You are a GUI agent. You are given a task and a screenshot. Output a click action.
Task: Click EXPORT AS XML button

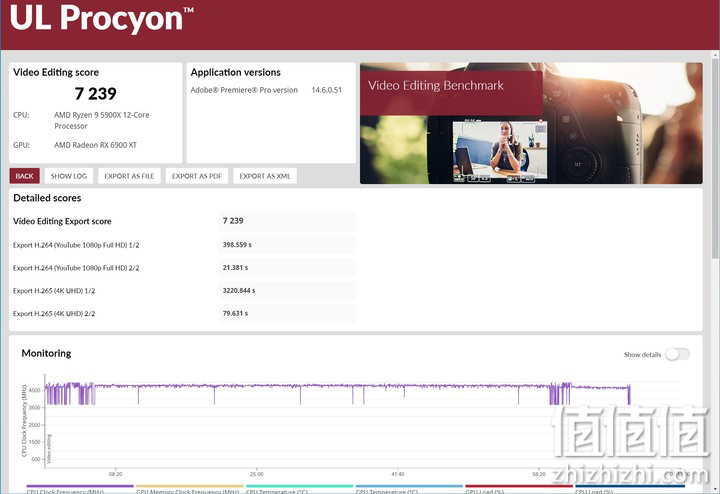click(265, 176)
